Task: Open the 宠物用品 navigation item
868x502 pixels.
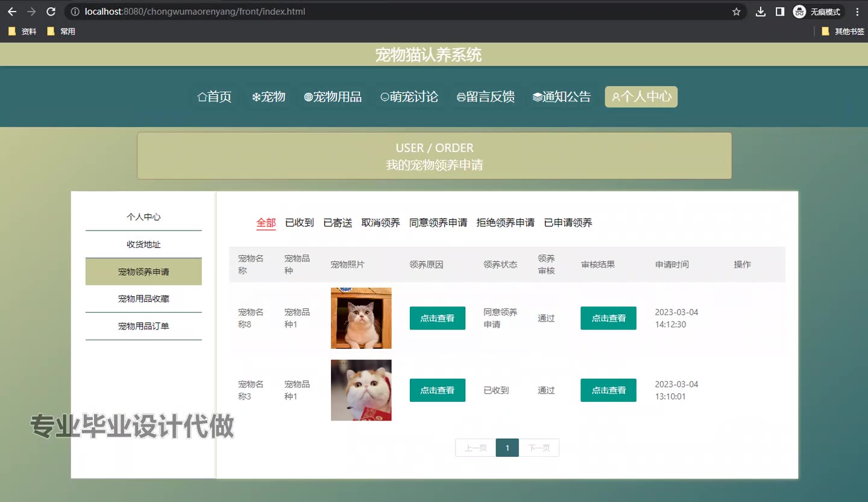Action: [x=333, y=97]
